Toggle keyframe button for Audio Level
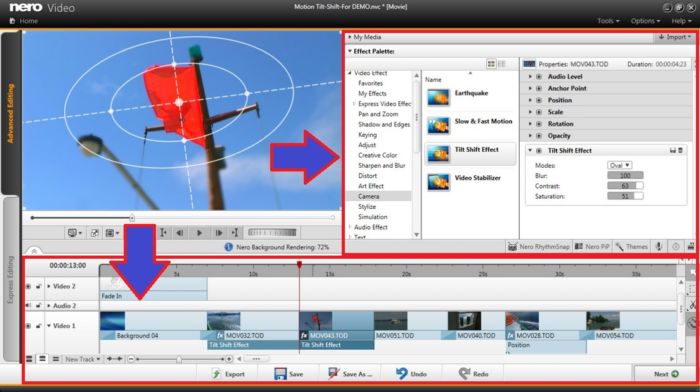 tap(539, 76)
